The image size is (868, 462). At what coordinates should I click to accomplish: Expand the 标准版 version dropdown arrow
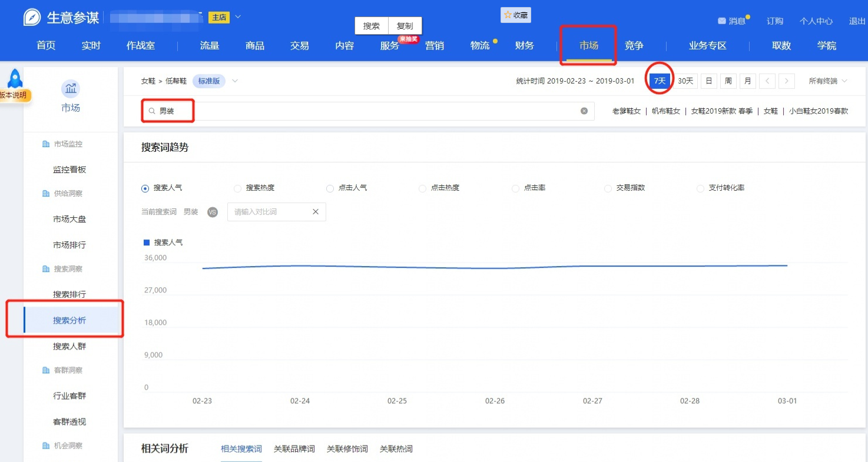coord(235,81)
